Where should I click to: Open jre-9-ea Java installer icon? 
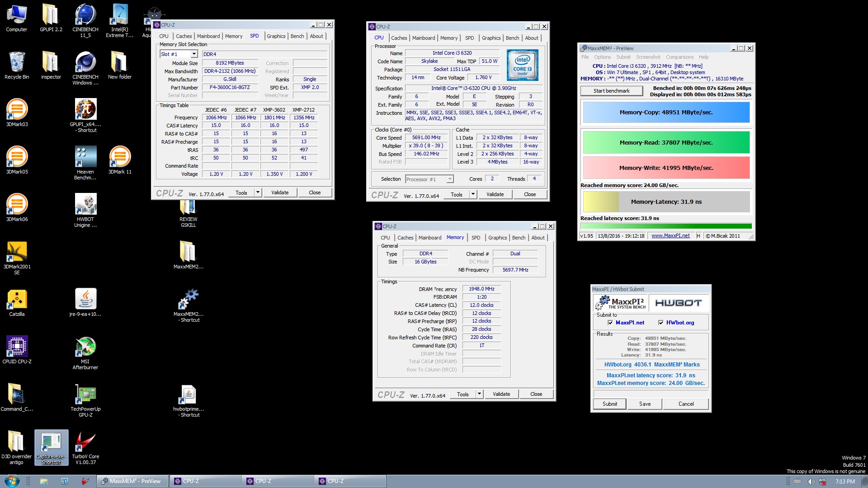pos(85,303)
